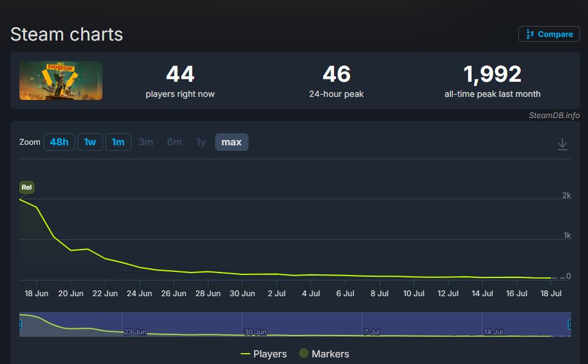Click the green Markers legend dot

(304, 354)
